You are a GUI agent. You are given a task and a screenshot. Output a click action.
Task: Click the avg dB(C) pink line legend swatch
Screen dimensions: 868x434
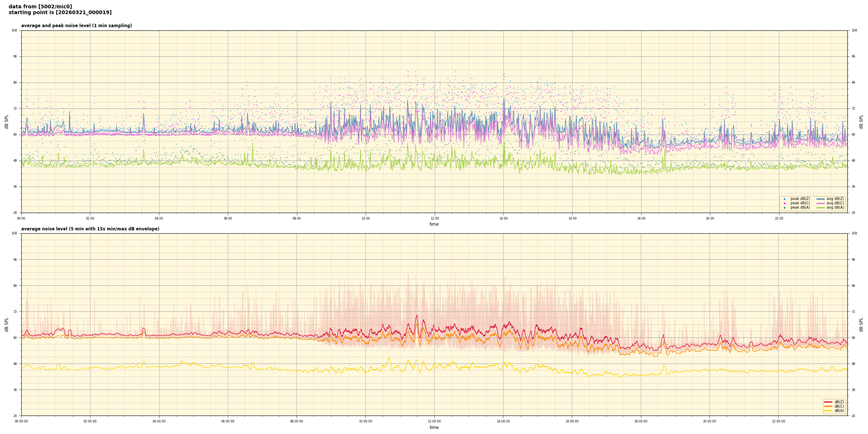coord(820,203)
